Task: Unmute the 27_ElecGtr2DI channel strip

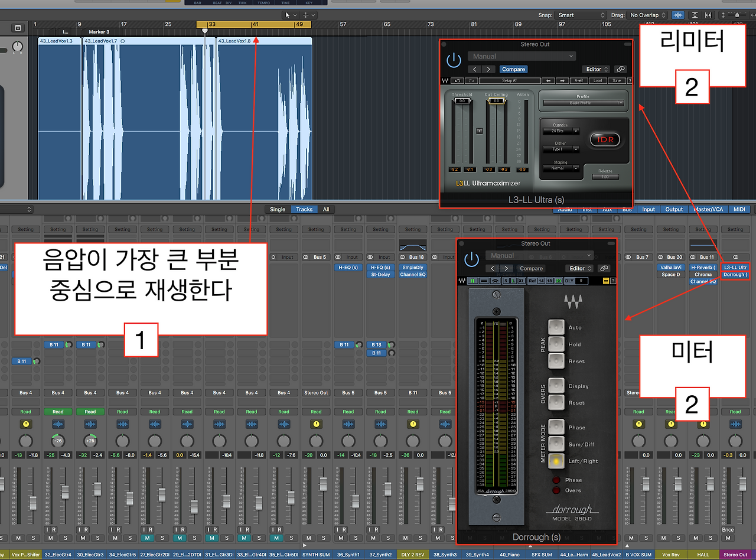Action: [148, 538]
